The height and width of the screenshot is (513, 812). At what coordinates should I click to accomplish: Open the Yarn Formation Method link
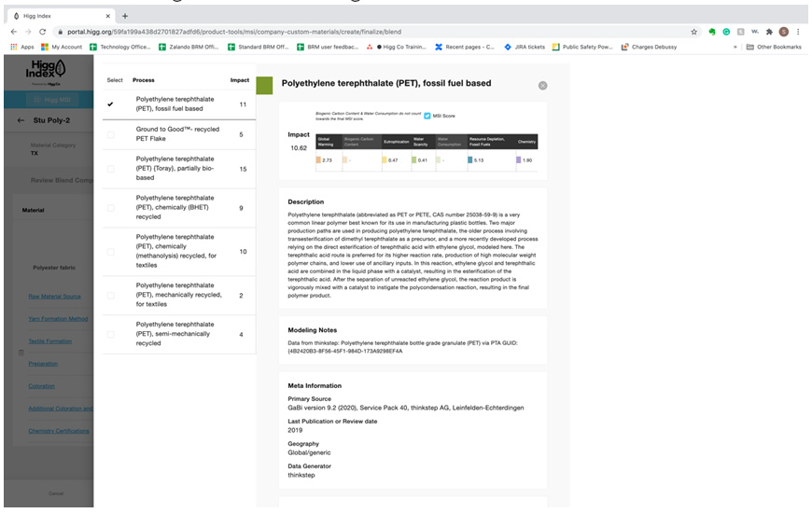(x=58, y=319)
